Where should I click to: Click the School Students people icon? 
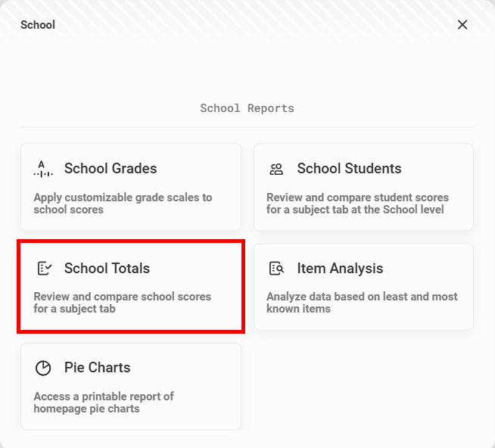276,170
